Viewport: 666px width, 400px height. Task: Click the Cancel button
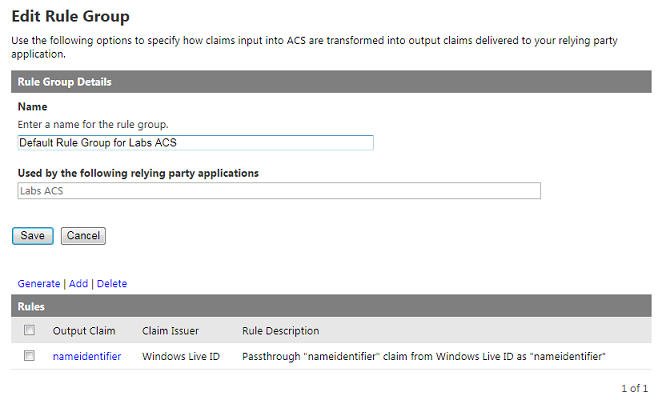(83, 236)
